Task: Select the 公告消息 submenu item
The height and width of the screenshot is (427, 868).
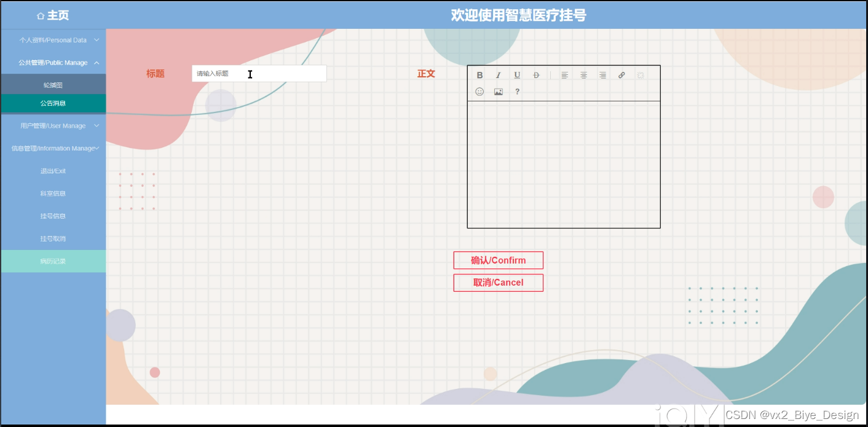Action: (53, 103)
